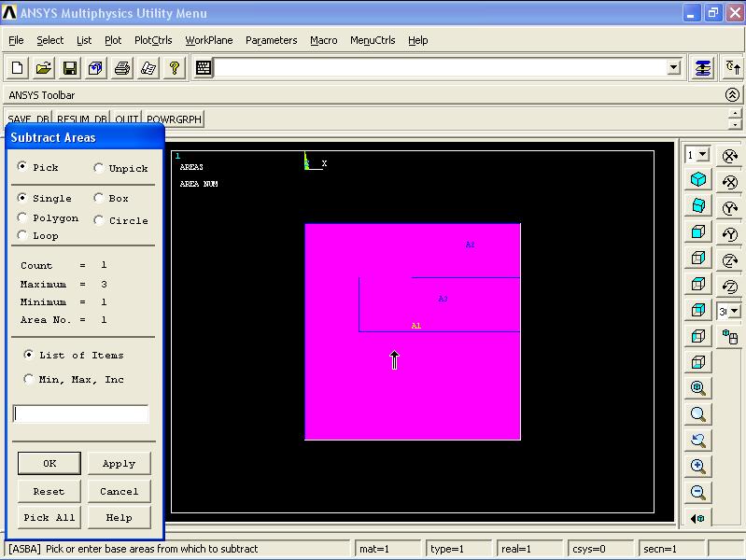Click the Zoom Box magnifier icon
Image resolution: width=746 pixels, height=560 pixels.
698,414
